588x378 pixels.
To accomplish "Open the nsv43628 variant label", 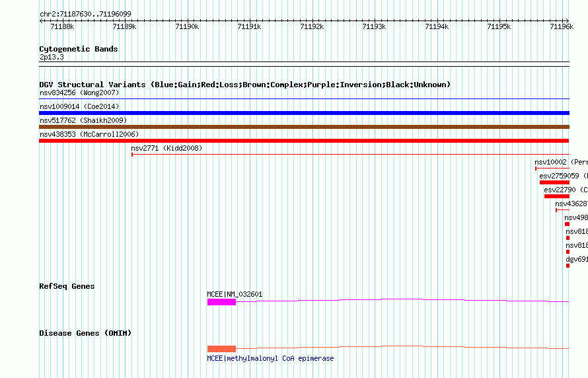I will click(x=571, y=204).
